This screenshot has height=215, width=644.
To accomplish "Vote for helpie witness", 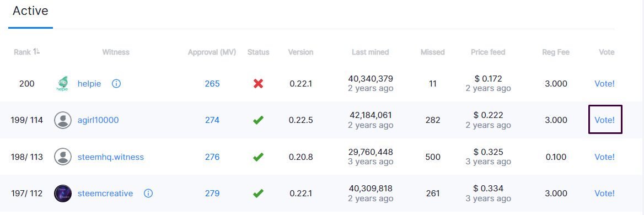I will point(604,84).
